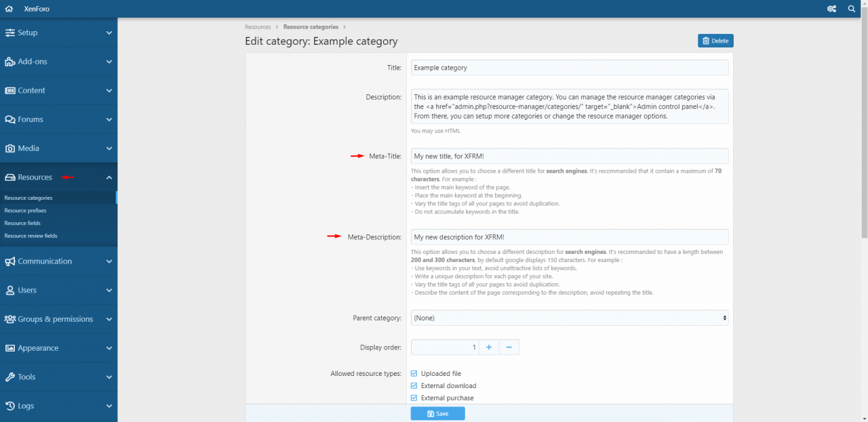Viewport: 868px width, 422px height.
Task: Open the search magnifier icon
Action: pyautogui.click(x=852, y=9)
